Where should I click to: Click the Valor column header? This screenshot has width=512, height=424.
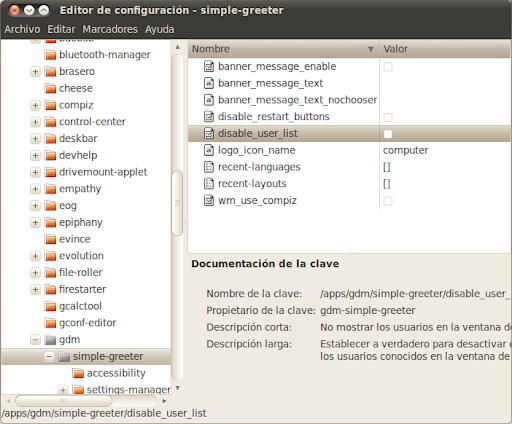tap(445, 49)
